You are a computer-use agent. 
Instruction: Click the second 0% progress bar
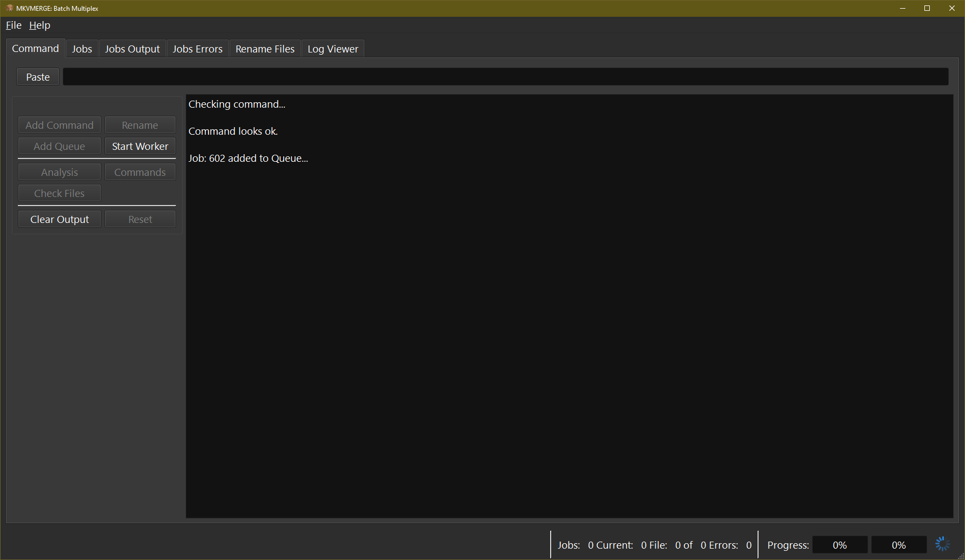tap(899, 545)
